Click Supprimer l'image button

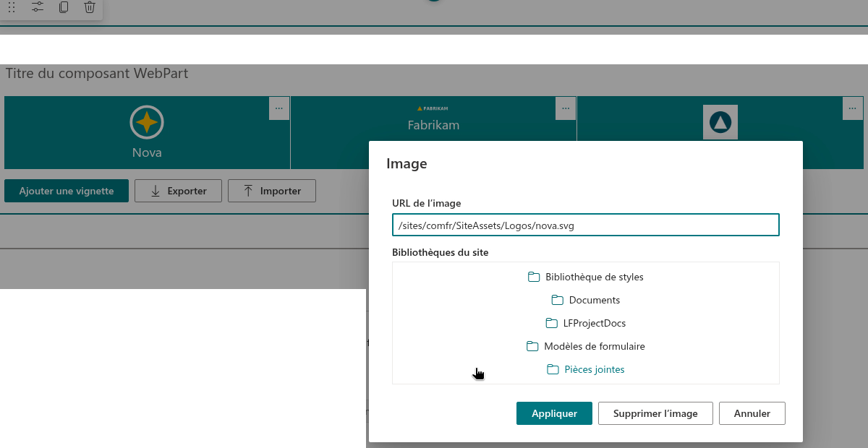coord(655,413)
